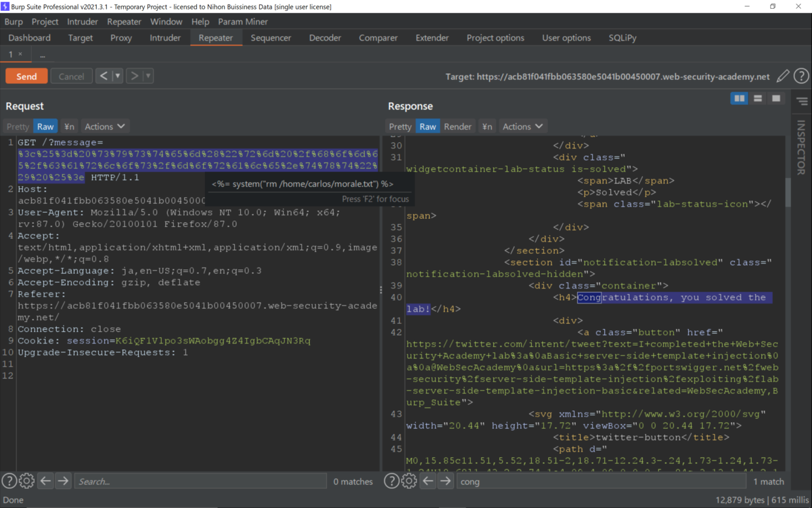The image size is (812, 508).
Task: Open the Repeater menu
Action: coord(124,22)
